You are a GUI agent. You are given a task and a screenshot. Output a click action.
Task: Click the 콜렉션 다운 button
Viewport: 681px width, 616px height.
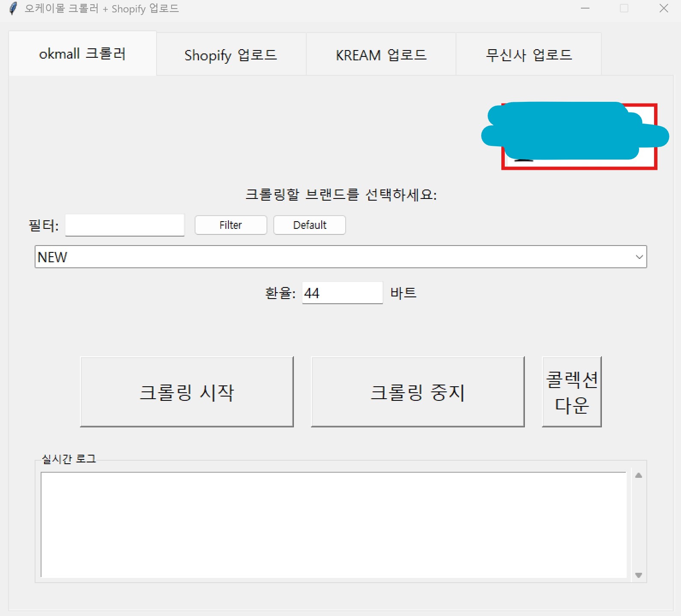click(x=571, y=392)
